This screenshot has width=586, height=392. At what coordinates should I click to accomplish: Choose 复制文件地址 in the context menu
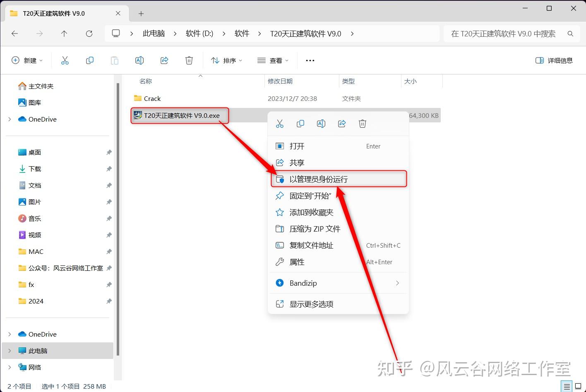point(339,245)
